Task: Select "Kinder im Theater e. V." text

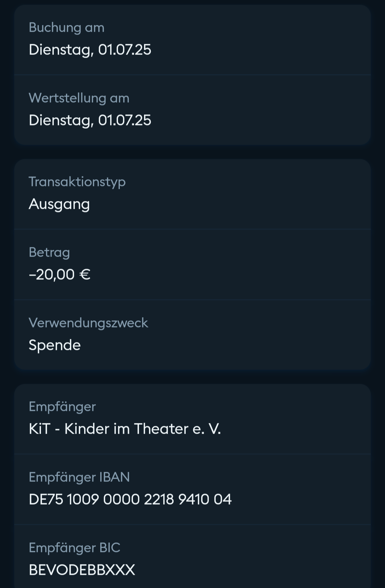Action: pyautogui.click(x=143, y=429)
